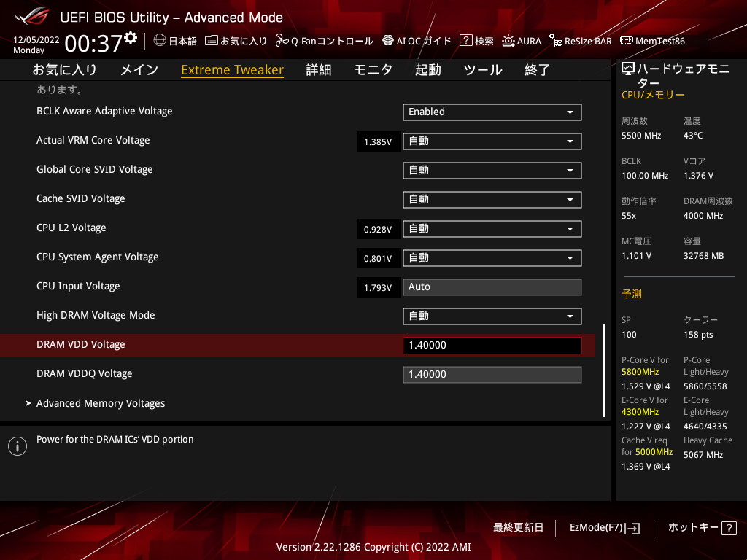Switch to お気に入り tab
Screen dimensions: 747x560
[x=64, y=70]
